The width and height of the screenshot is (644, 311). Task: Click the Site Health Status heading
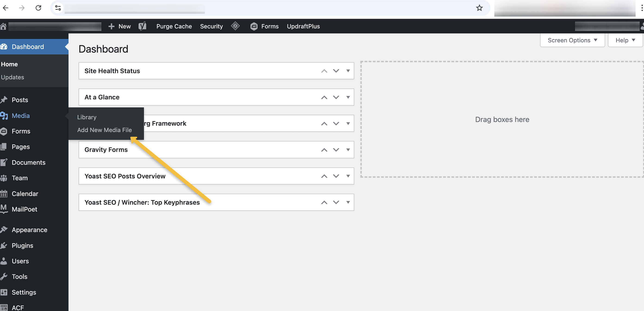coord(112,71)
